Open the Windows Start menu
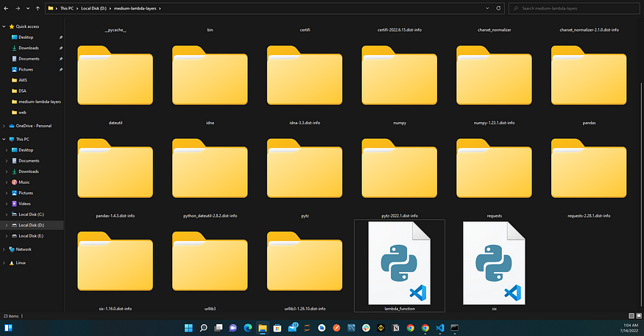This screenshot has width=644, height=336. coord(188,328)
